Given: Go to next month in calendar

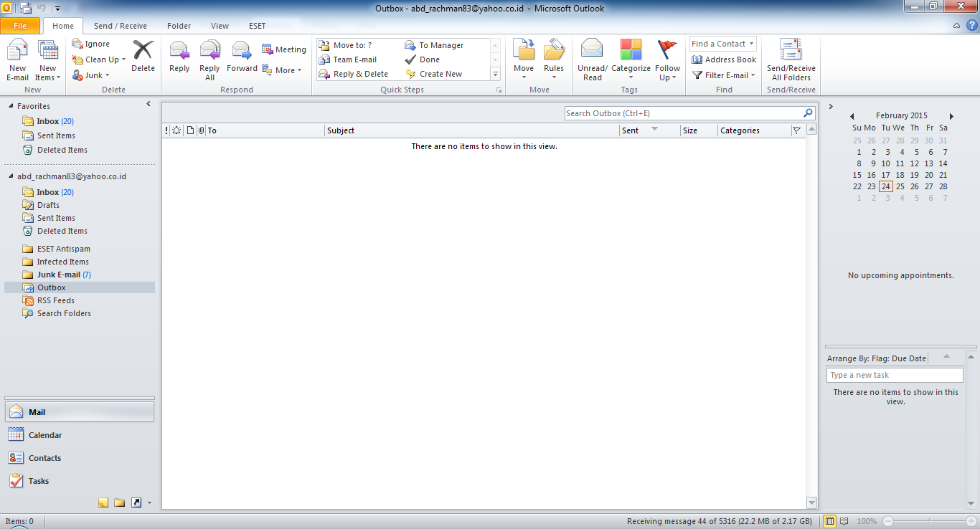Looking at the screenshot, I should (x=951, y=116).
